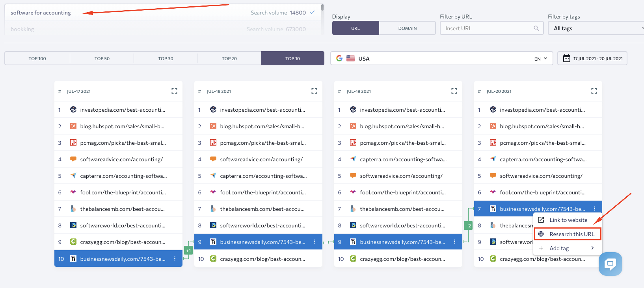
Task: Select the TOP 30 tab
Action: [x=166, y=58]
